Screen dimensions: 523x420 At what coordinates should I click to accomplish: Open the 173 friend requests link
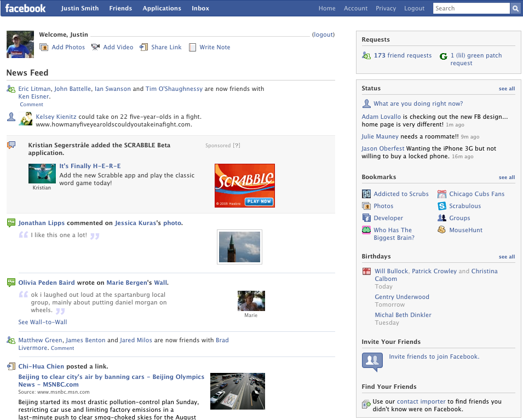(x=403, y=55)
